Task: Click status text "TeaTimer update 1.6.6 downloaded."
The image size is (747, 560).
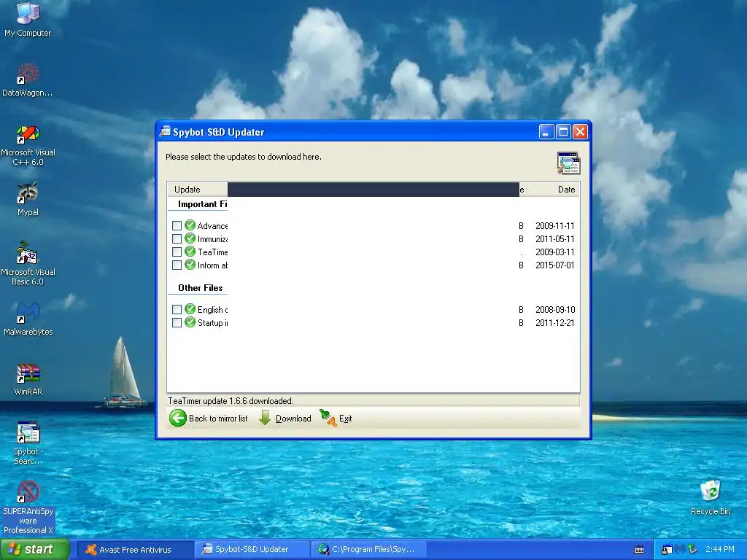Action: click(231, 401)
